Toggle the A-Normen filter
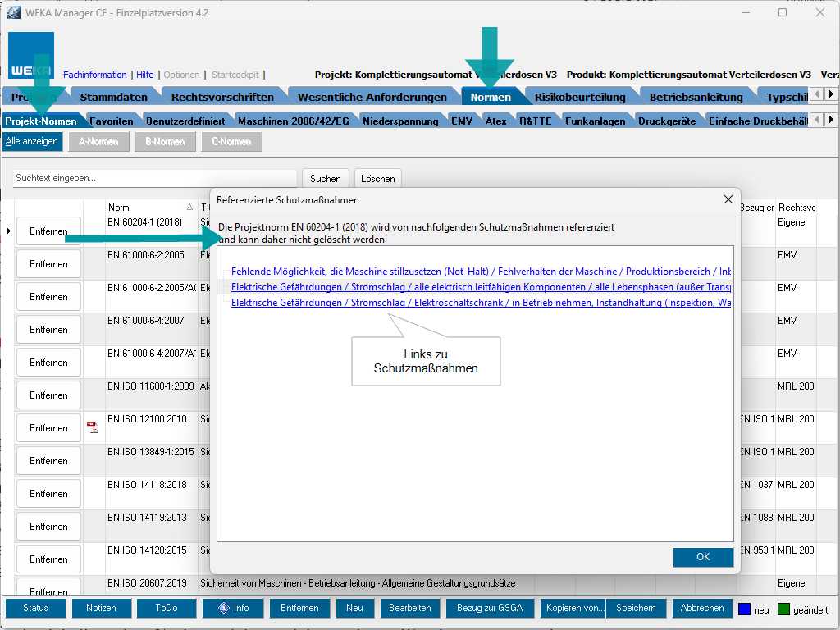The image size is (840, 630). click(98, 141)
